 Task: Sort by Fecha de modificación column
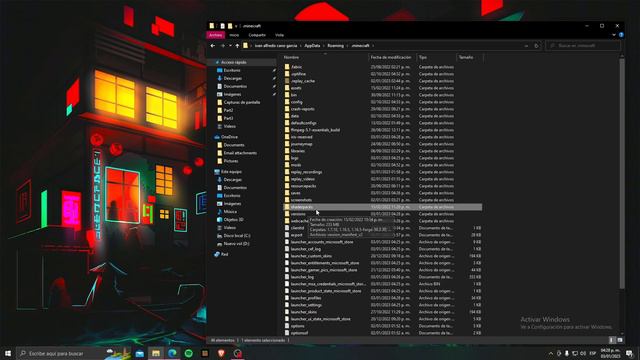tap(391, 58)
